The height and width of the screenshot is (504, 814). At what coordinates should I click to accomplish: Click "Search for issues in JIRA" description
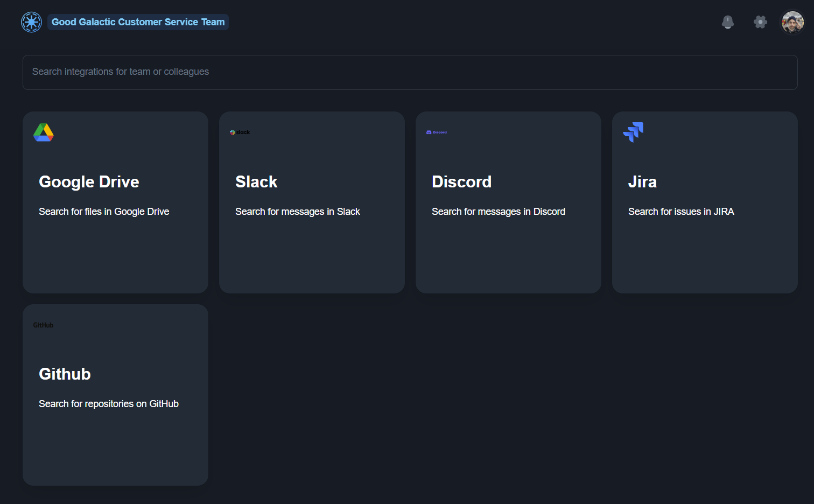coord(681,212)
